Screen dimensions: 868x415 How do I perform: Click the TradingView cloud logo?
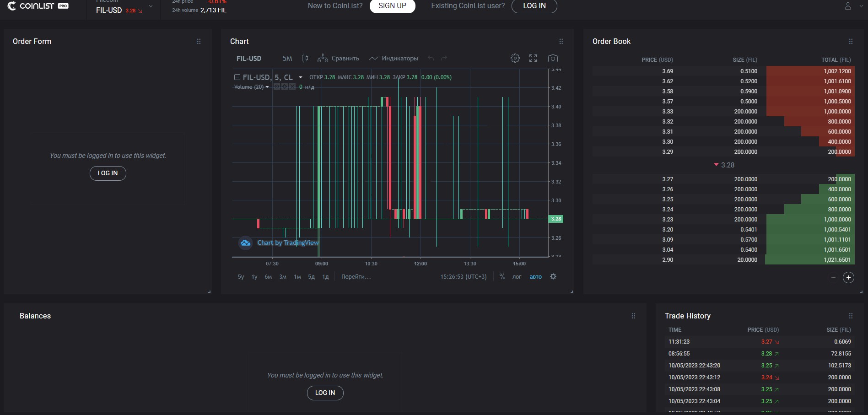pyautogui.click(x=246, y=243)
